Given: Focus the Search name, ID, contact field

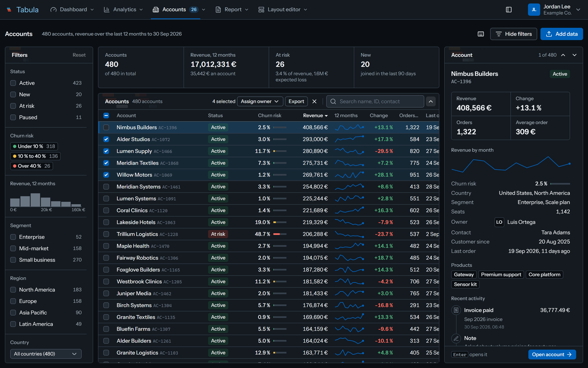Looking at the screenshot, I should 375,101.
